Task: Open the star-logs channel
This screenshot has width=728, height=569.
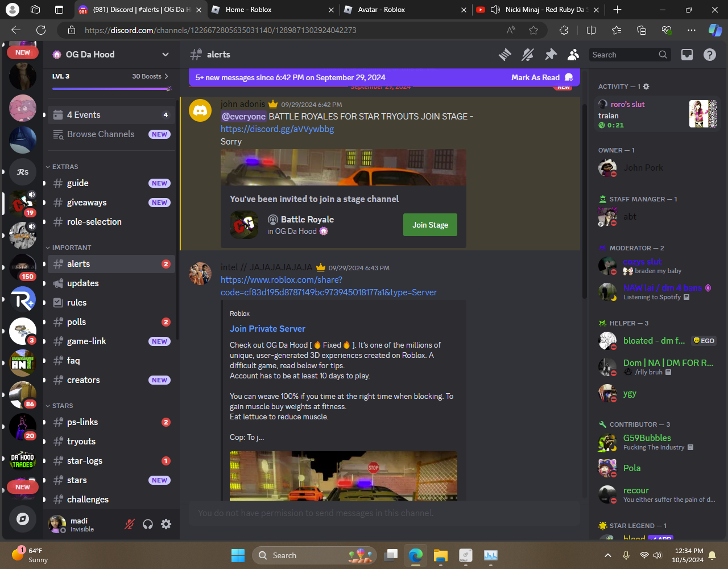Action: [111, 461]
